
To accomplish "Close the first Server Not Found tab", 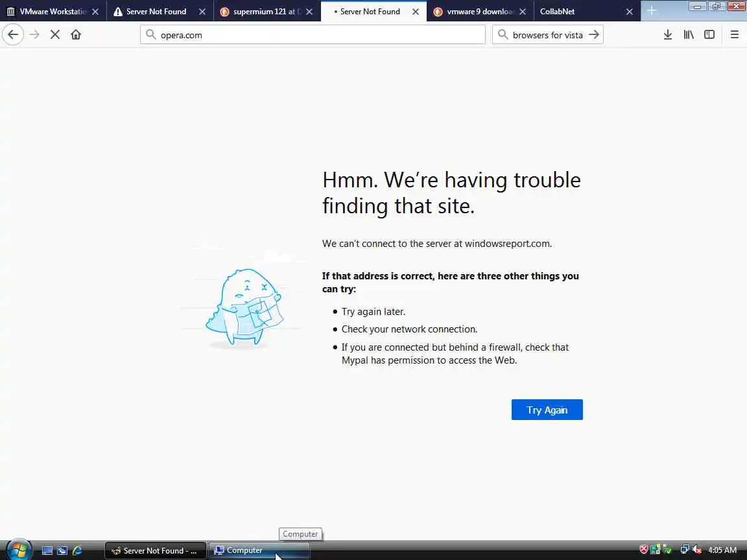I will pyautogui.click(x=202, y=12).
